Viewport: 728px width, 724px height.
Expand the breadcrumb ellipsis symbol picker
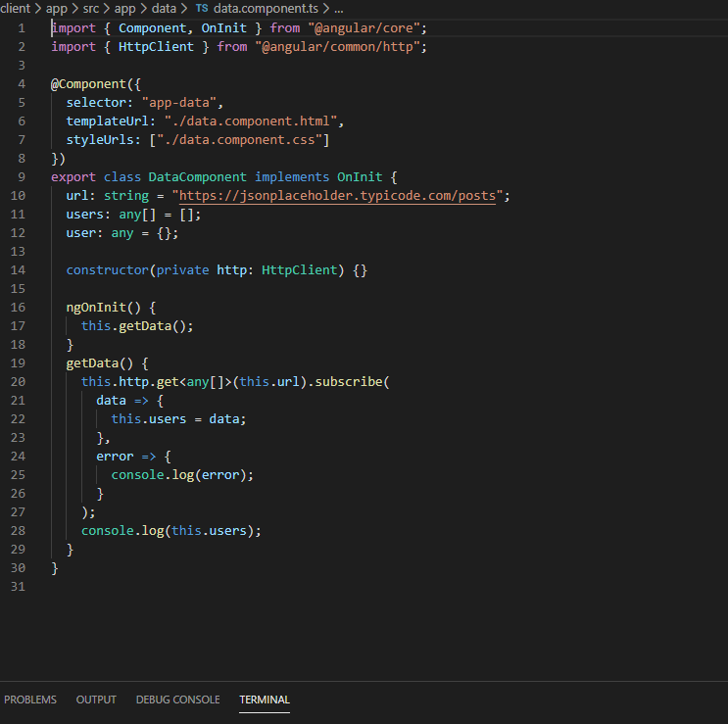[338, 8]
